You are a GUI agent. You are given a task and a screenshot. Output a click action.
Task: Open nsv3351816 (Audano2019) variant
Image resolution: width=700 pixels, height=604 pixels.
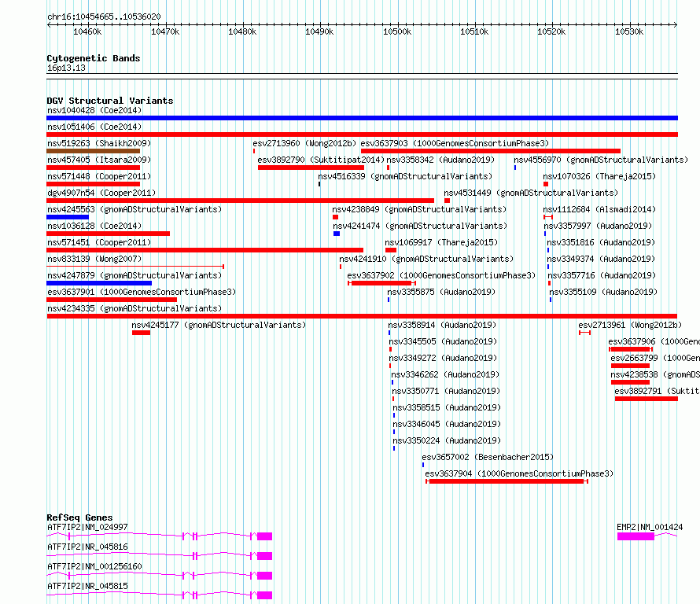click(x=601, y=242)
